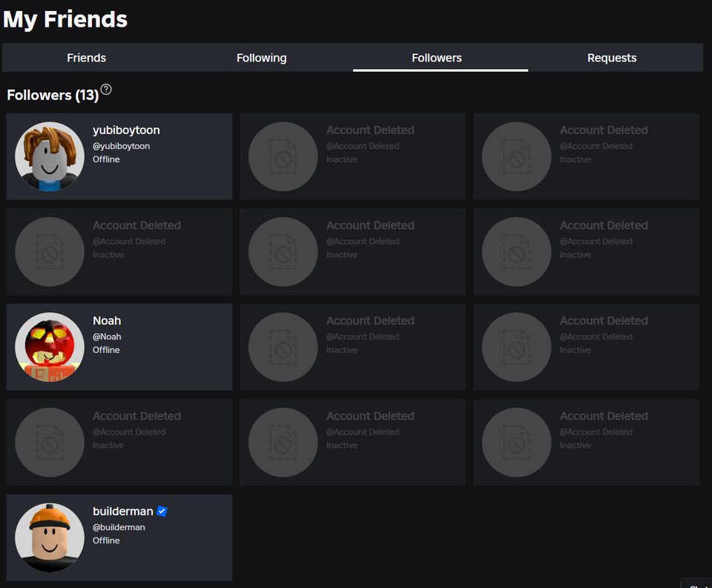Click the My Friends page title
The image size is (712, 588).
(65, 19)
